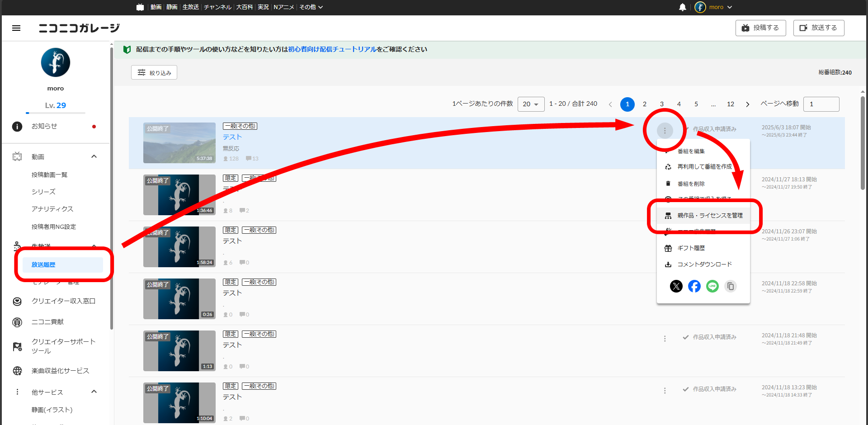Click the 楽曲収益化サービス globe icon
The width and height of the screenshot is (868, 425).
pos(17,371)
